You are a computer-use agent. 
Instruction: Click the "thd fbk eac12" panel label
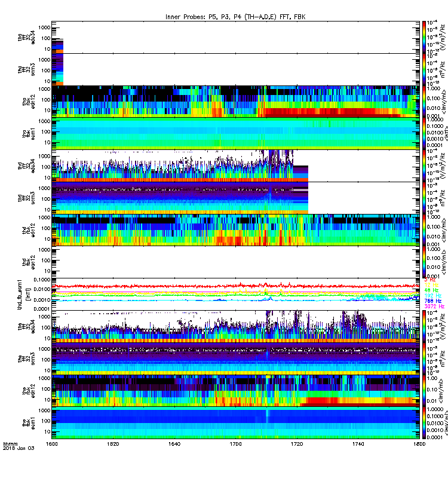pyautogui.click(x=29, y=262)
